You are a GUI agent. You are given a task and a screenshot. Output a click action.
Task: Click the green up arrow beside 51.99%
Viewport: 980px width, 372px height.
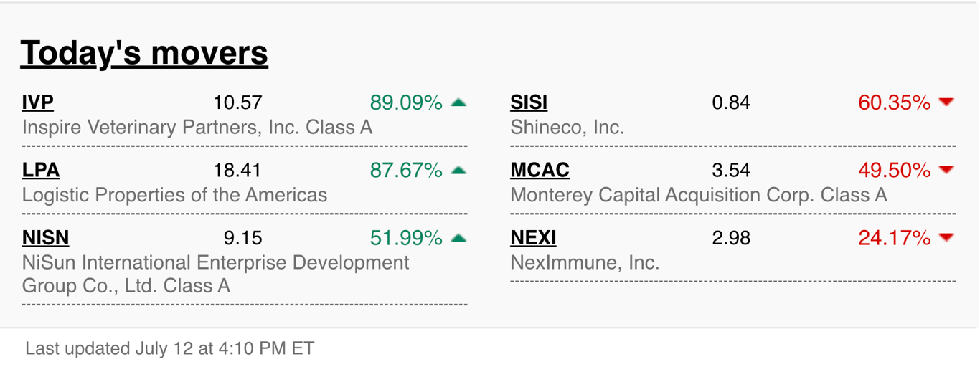point(458,237)
